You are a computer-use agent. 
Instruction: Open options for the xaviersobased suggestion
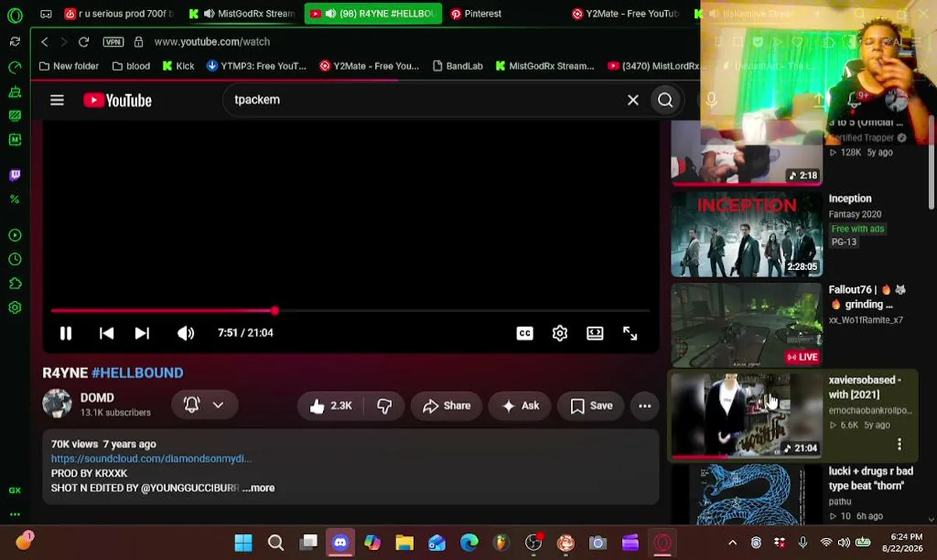[x=900, y=444]
